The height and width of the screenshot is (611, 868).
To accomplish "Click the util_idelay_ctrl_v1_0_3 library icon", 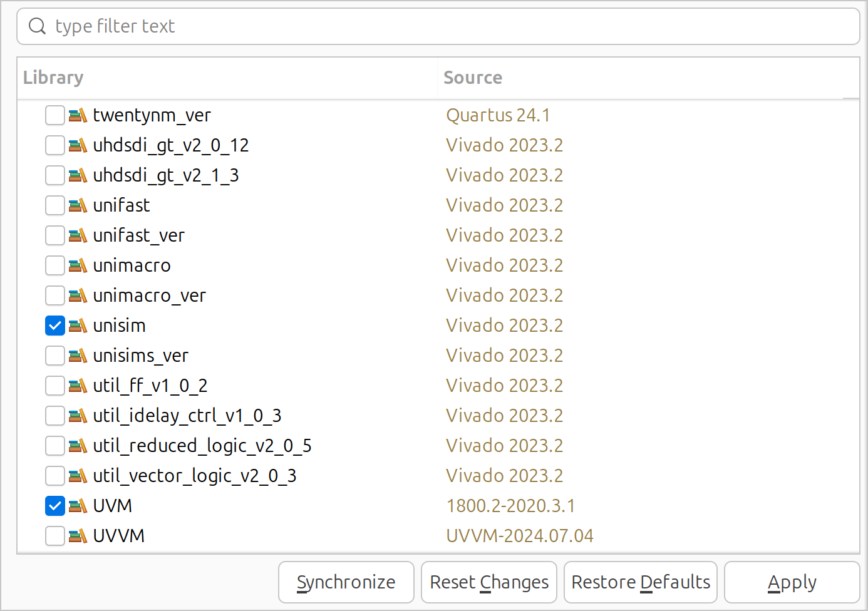I will [x=78, y=416].
